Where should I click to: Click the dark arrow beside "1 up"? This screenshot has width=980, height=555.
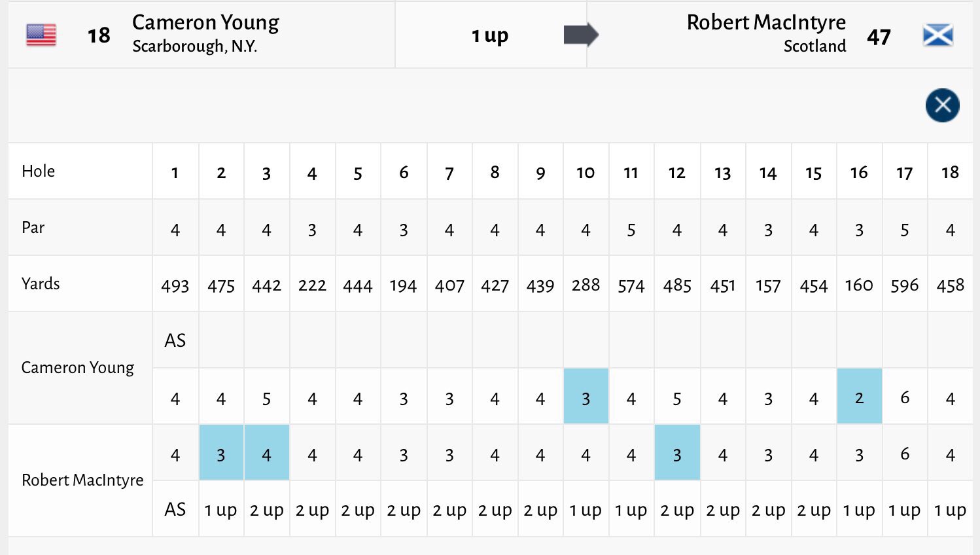point(581,35)
